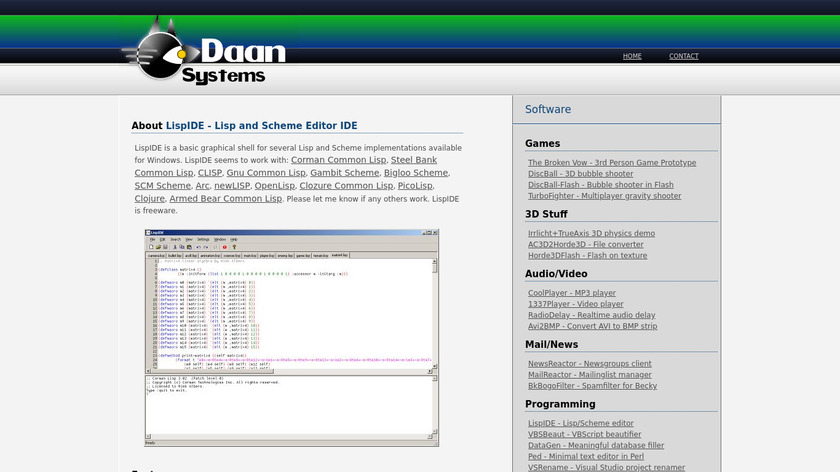This screenshot has height=472, width=840.
Task: Open the Gnu Common Lisp link
Action: tap(266, 173)
